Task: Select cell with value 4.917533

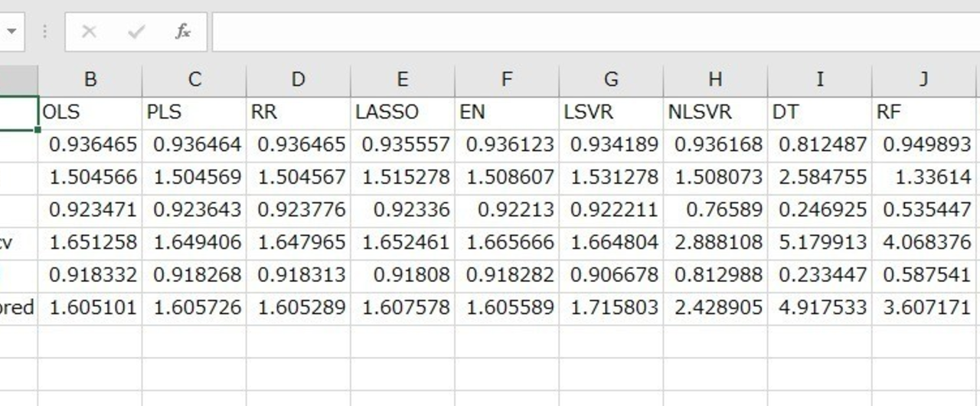Action: 820,308
